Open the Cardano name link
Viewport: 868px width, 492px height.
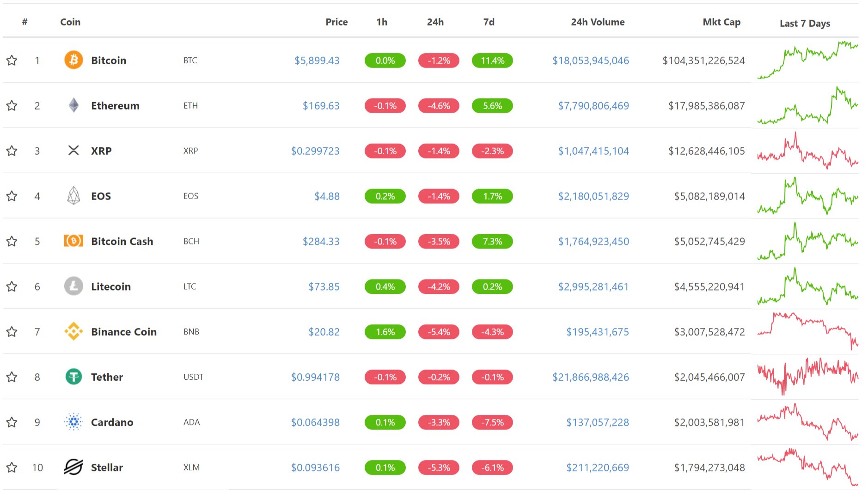click(112, 423)
